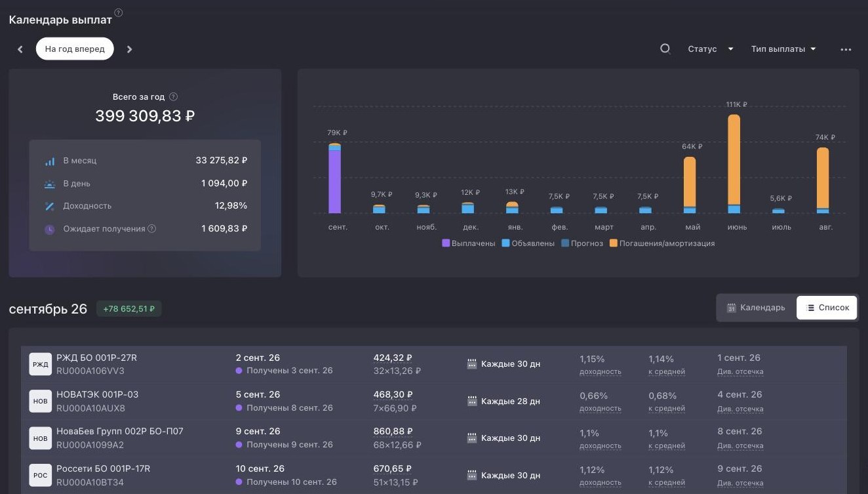The image size is (868, 494).
Task: Click the Ожидает получения clock icon
Action: click(50, 229)
